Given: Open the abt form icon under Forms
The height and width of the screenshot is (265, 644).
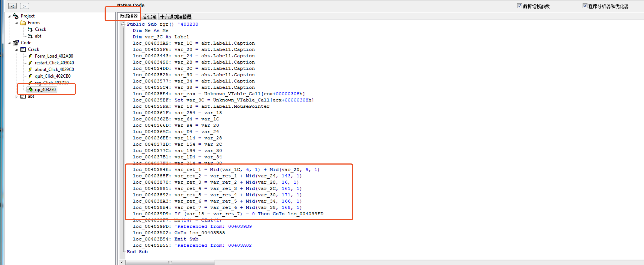Looking at the screenshot, I should [x=30, y=36].
